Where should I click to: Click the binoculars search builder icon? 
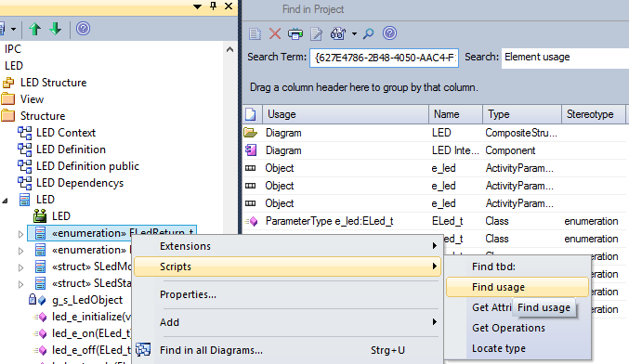click(x=338, y=33)
